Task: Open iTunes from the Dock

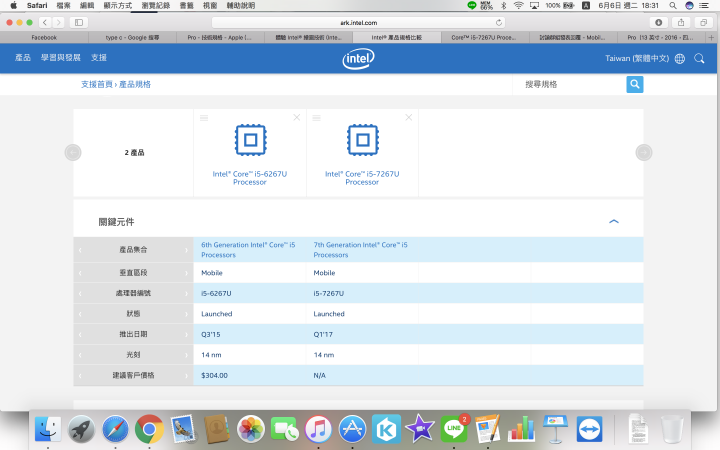Action: 318,429
